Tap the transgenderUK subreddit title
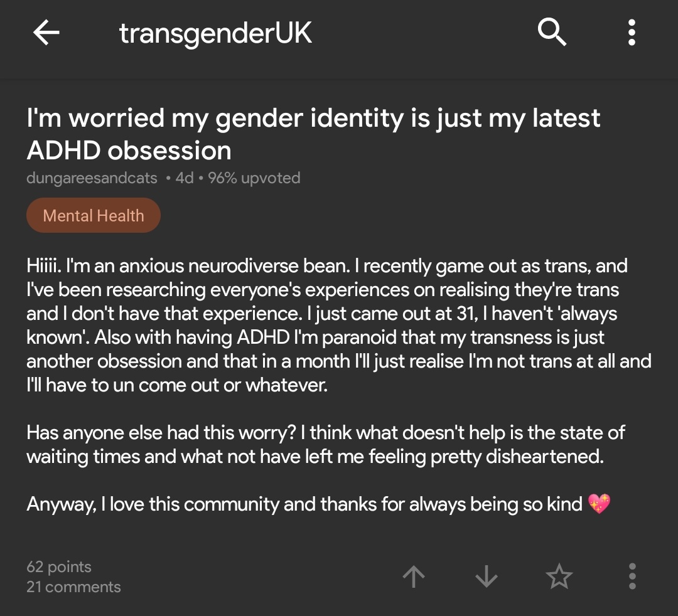678x616 pixels. 215,33
